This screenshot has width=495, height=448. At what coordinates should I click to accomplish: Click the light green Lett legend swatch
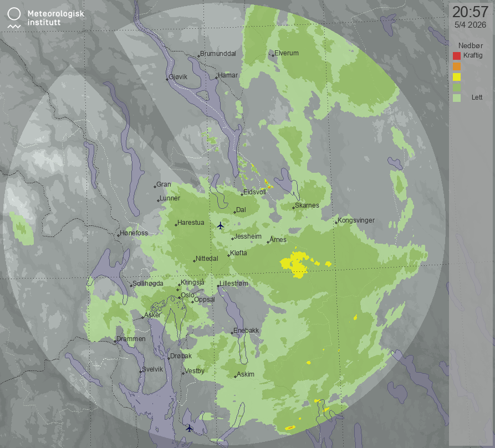point(457,97)
